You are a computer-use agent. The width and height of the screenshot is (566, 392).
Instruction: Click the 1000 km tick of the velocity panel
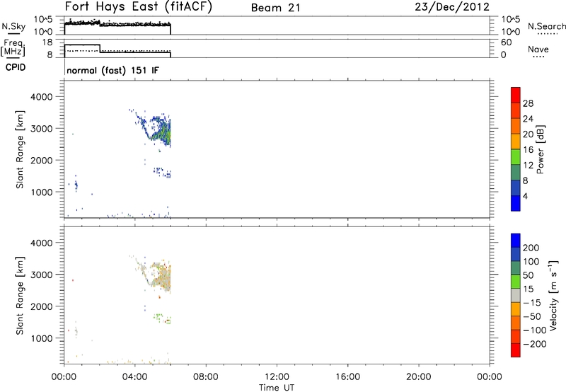(x=41, y=338)
